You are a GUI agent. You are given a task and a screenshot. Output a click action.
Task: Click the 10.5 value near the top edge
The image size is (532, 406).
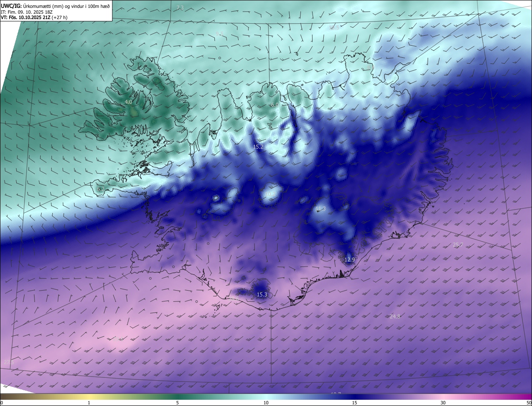334,27
